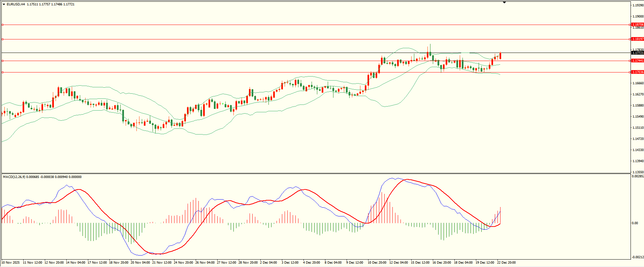Click right handle of the 1.18706 line
The width and height of the screenshot is (644, 267).
click(x=630, y=25)
